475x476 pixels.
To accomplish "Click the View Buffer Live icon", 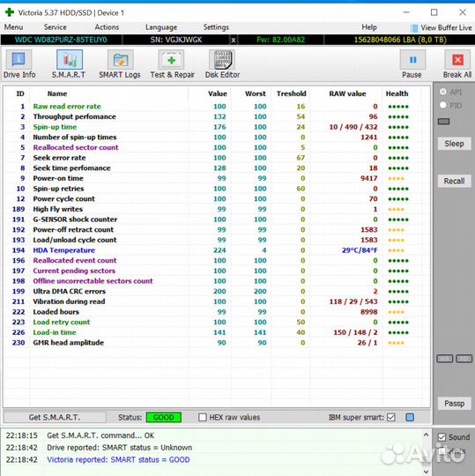I will (x=414, y=28).
